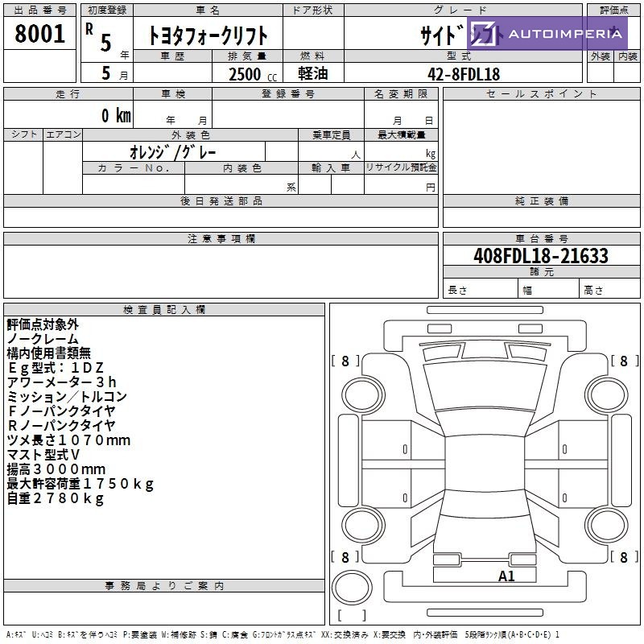Click the "純正装備" header
Screen dimensions: 644x644
(x=541, y=200)
